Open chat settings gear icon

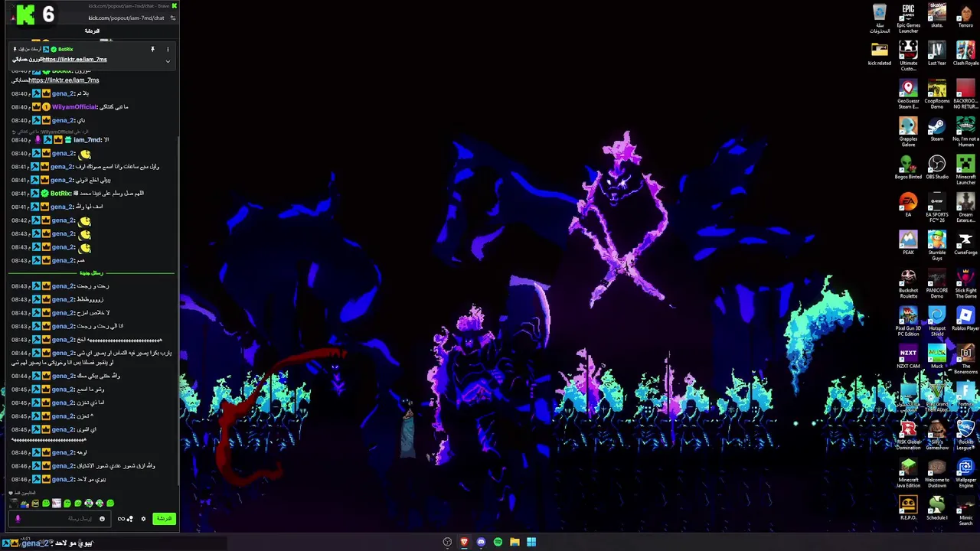143,519
